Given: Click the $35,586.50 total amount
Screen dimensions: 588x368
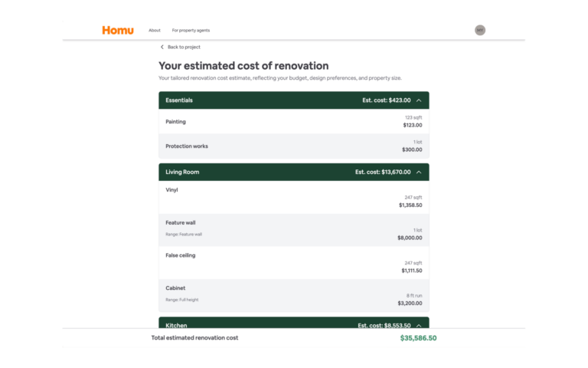Looking at the screenshot, I should click(x=419, y=338).
